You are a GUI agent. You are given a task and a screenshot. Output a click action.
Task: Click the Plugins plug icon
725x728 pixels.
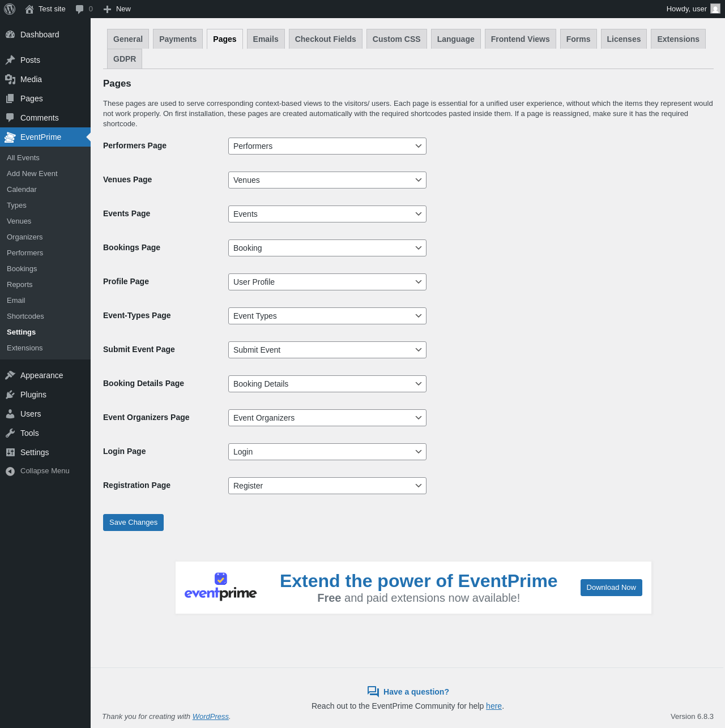click(x=10, y=395)
